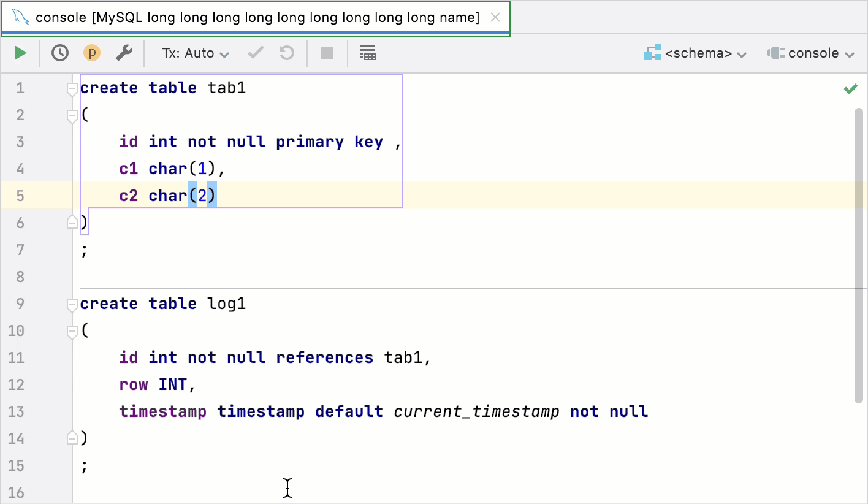Commit the transaction with the checkmark icon

click(255, 53)
